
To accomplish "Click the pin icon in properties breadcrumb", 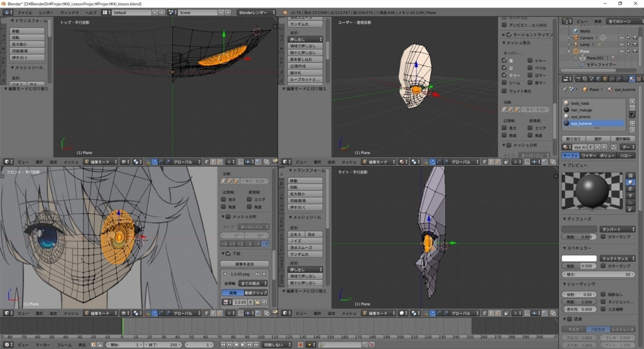I will point(565,89).
